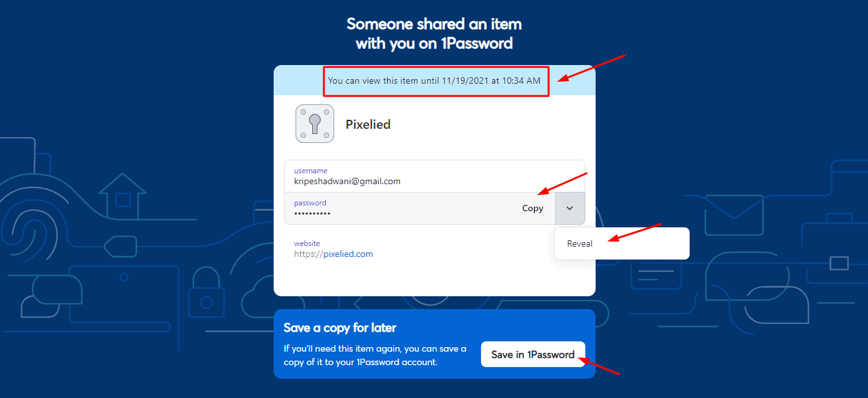Click the Save in 1Password button
The width and height of the screenshot is (868, 398).
pyautogui.click(x=533, y=354)
